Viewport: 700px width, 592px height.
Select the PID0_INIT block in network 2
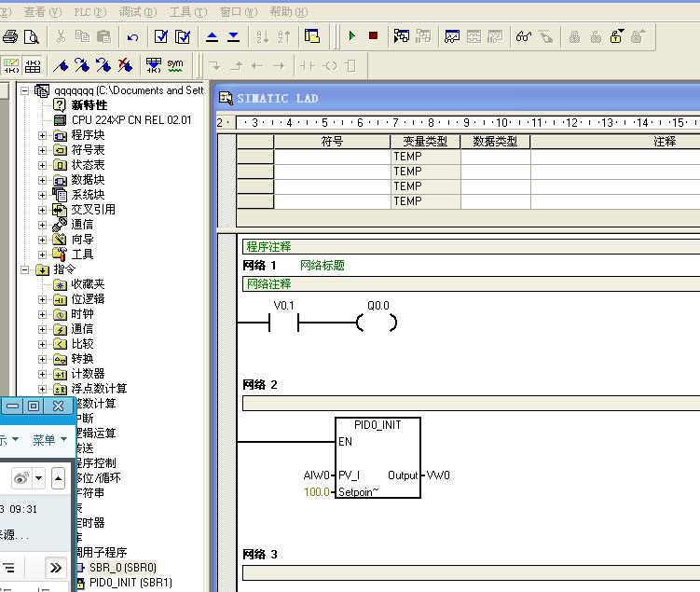coord(377,458)
